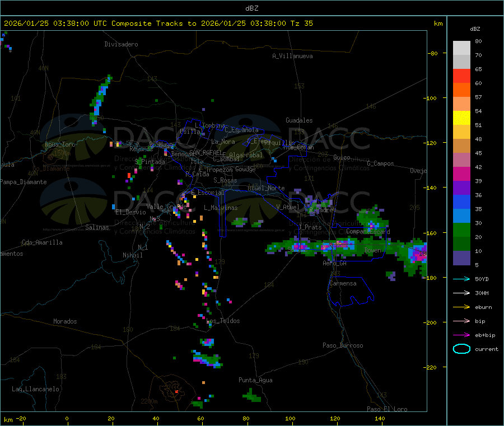This screenshot has width=504, height=426.
Task: Select the E_Escorial map label
Action: point(208,193)
